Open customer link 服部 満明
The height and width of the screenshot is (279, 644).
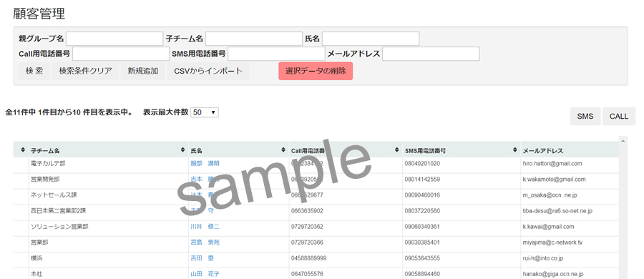point(205,164)
